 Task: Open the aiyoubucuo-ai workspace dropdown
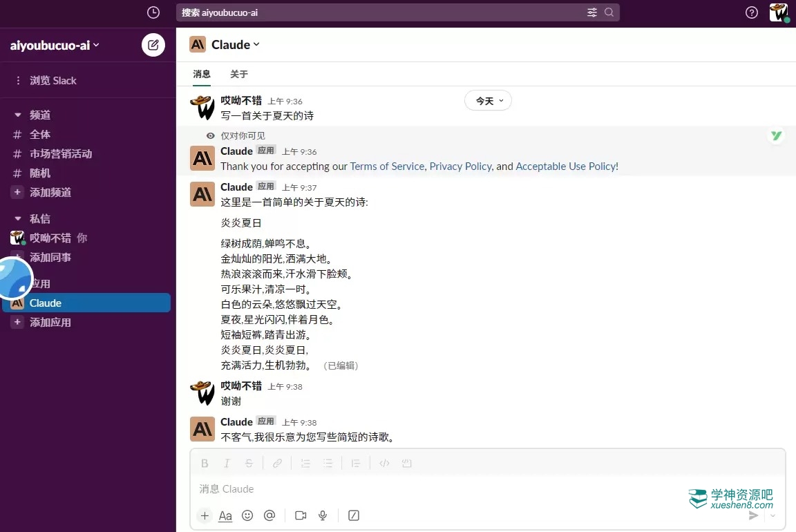pos(55,46)
